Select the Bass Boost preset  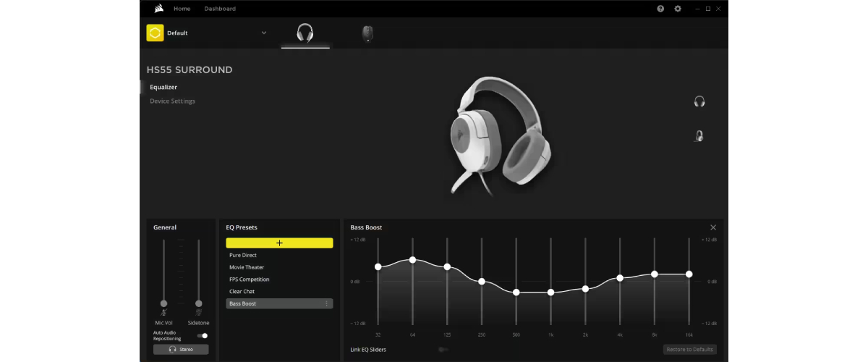click(279, 303)
